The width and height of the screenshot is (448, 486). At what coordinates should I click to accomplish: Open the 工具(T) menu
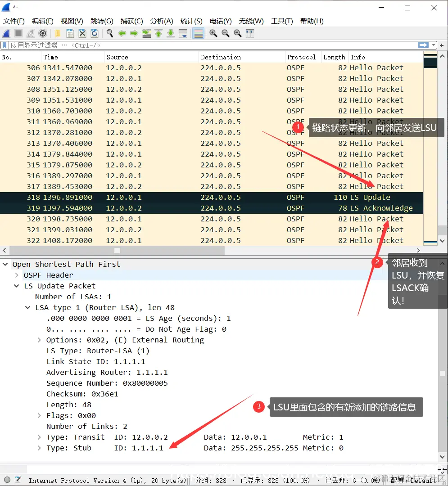pos(282,21)
